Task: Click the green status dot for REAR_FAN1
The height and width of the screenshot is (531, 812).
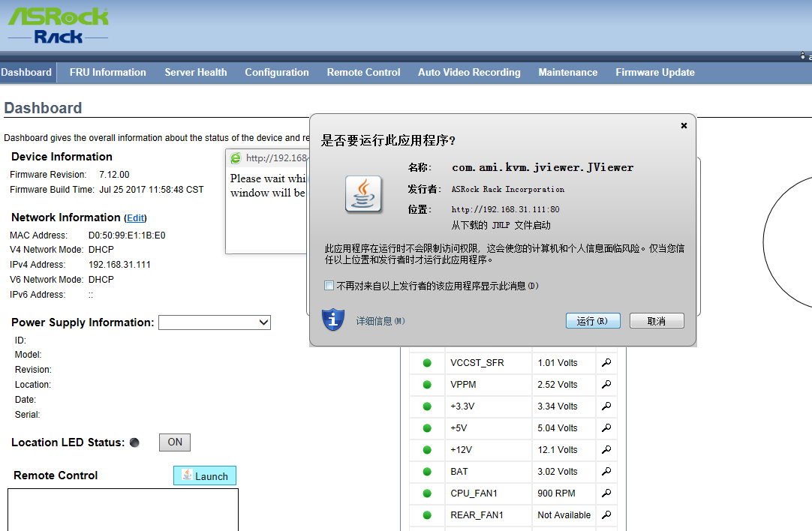Action: pos(427,515)
